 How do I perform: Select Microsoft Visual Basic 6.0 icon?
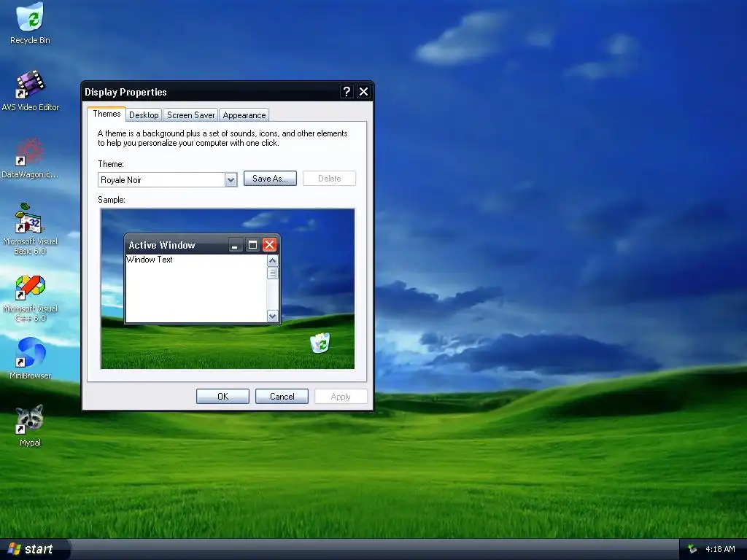[30, 228]
